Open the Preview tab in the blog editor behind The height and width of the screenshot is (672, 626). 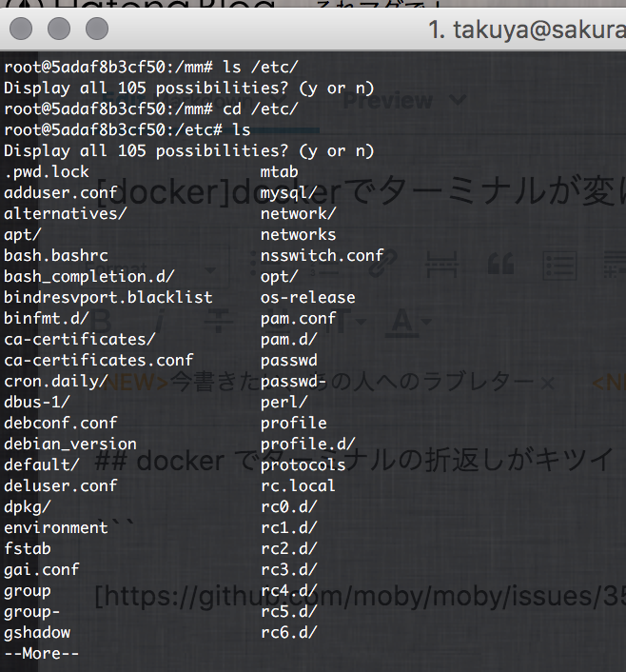tap(387, 101)
